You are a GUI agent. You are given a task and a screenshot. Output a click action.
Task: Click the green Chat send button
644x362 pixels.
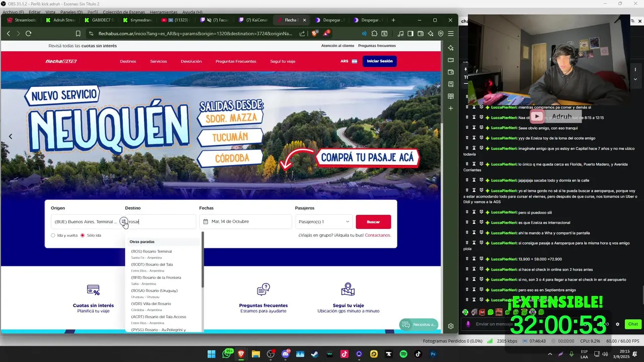pos(633,324)
